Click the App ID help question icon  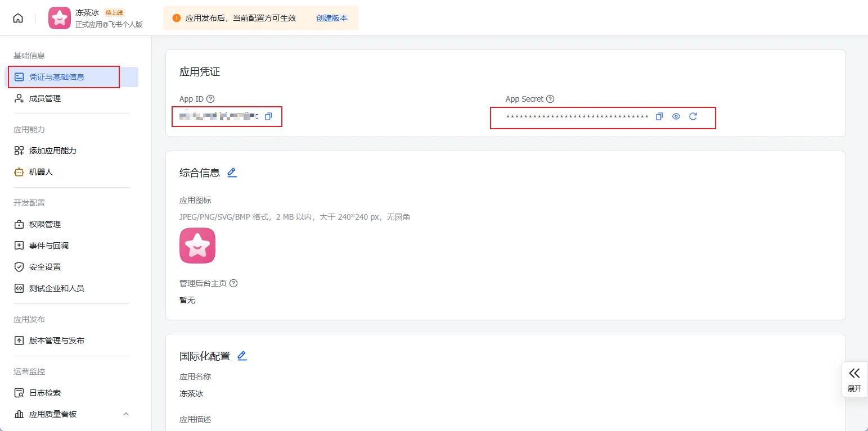point(210,99)
